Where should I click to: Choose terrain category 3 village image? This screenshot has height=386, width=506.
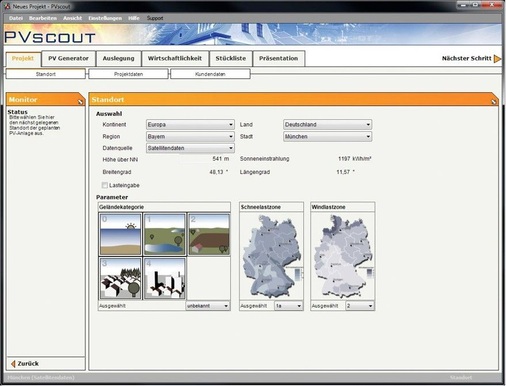[x=120, y=278]
